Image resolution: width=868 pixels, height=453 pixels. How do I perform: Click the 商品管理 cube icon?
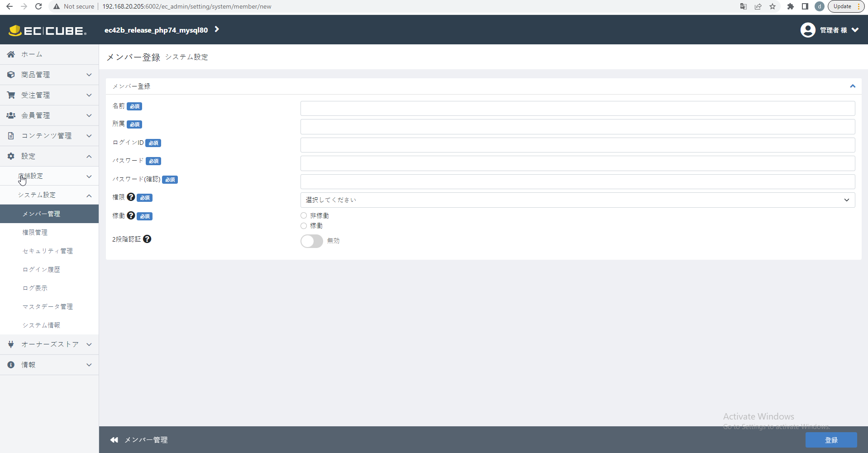point(10,74)
